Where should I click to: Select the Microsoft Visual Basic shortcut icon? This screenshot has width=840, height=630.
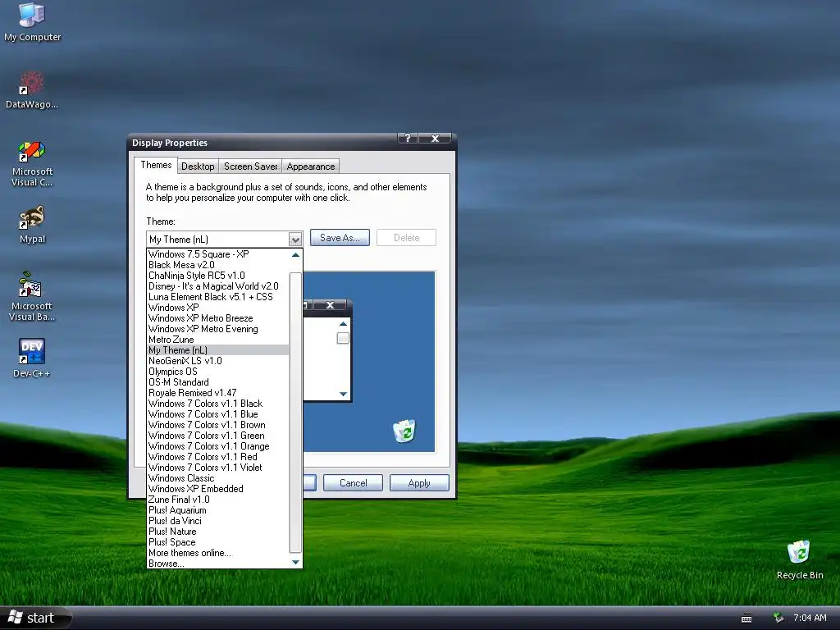[32, 296]
